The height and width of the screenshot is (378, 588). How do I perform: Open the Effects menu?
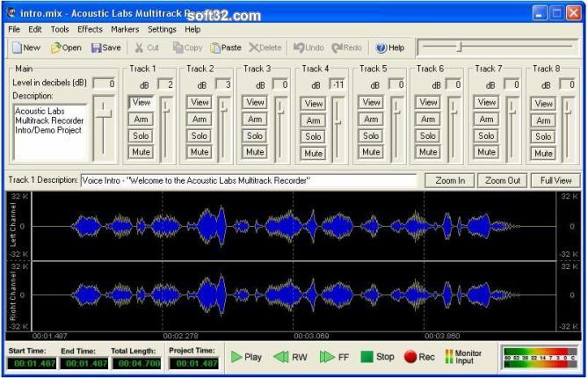pyautogui.click(x=90, y=29)
